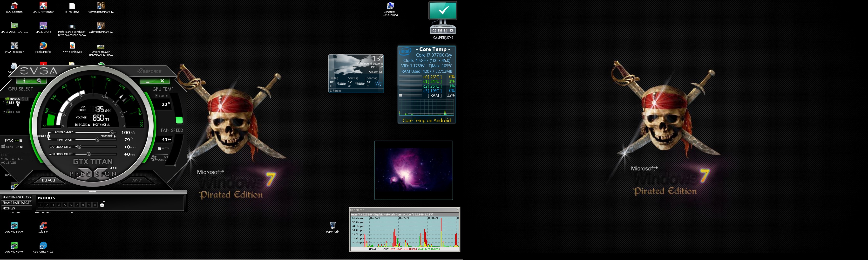Click the profile lock icon in EVGA Precision
This screenshot has width=868, height=260.
pos(103,204)
